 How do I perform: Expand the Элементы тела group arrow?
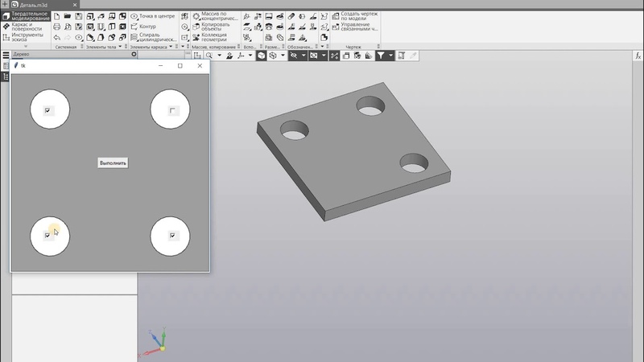click(x=120, y=47)
